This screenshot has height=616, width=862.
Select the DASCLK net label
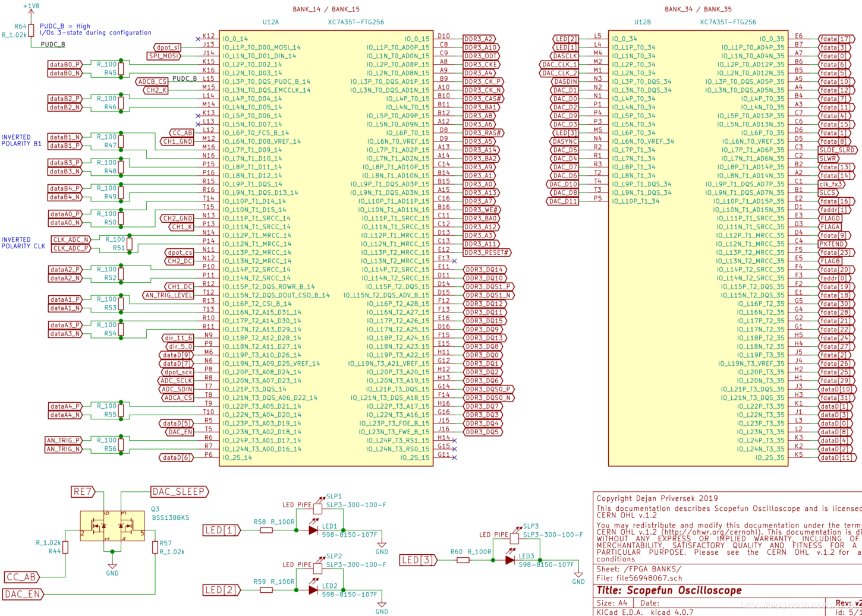[x=565, y=56]
